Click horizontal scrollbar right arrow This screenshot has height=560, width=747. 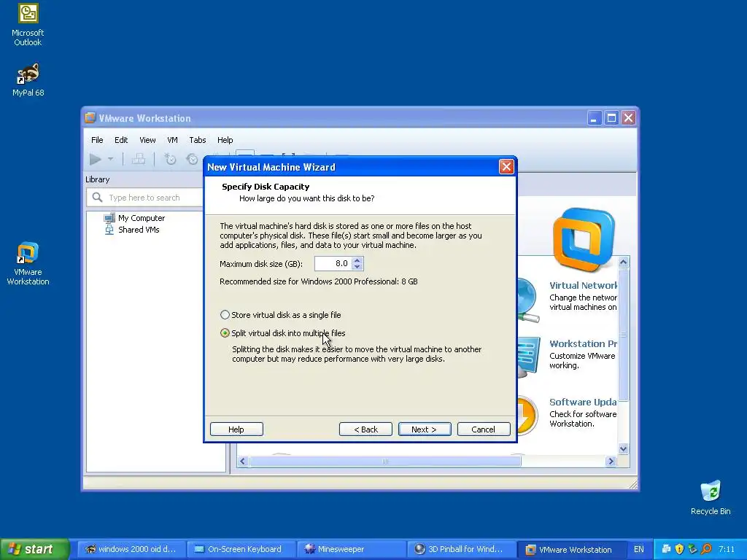pyautogui.click(x=611, y=461)
